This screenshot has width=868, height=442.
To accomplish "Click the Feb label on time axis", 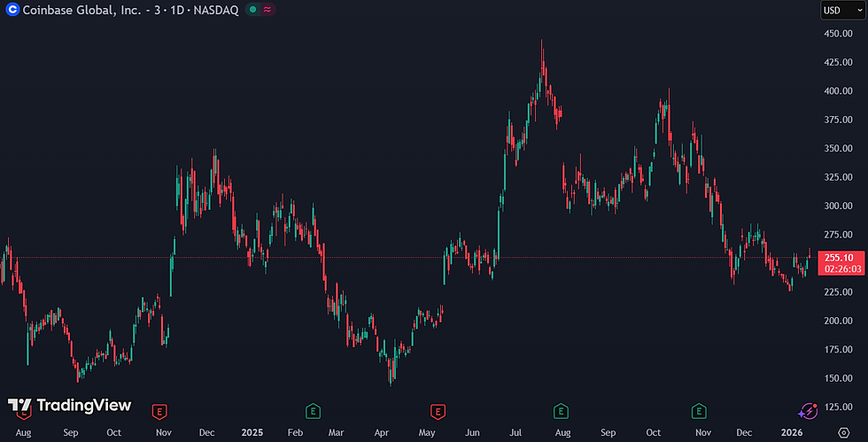I will pyautogui.click(x=295, y=432).
